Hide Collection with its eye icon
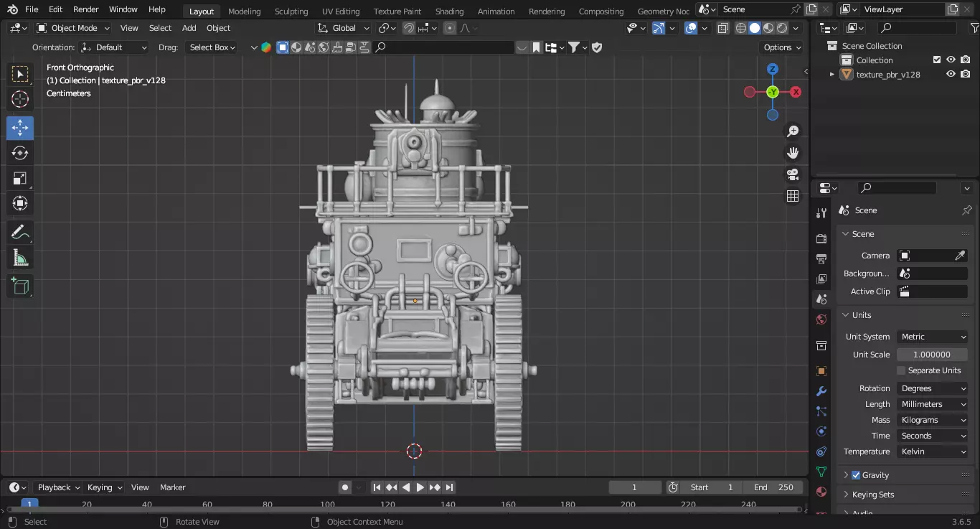The image size is (980, 529). (951, 60)
